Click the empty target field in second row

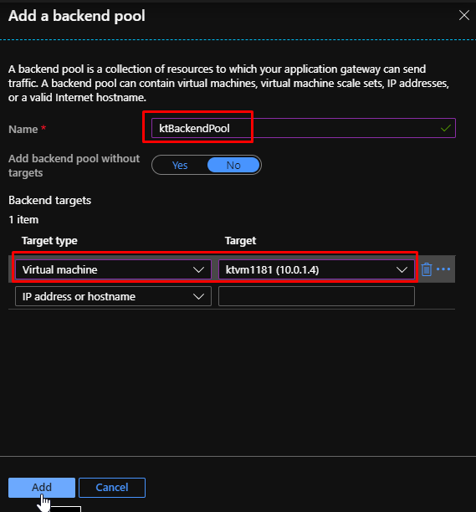pos(316,296)
